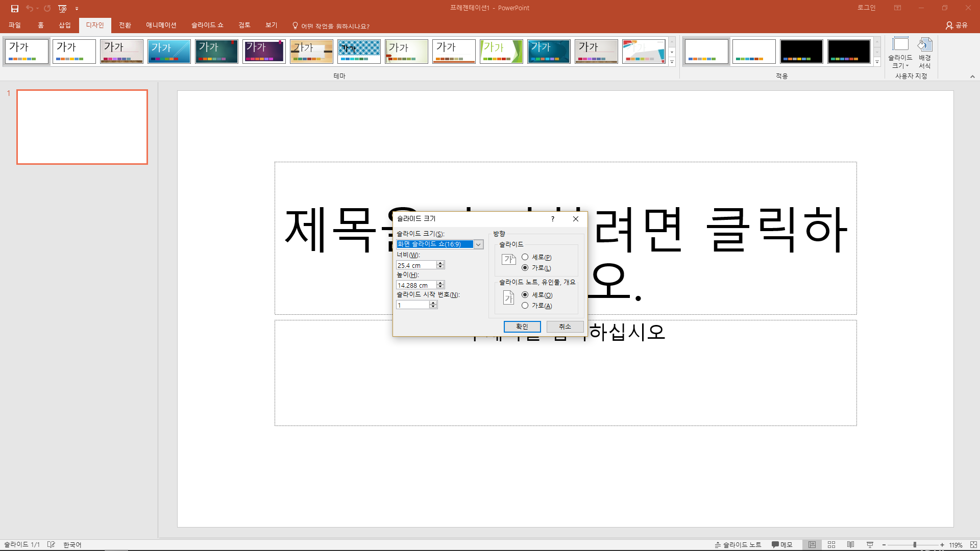The image size is (980, 551).
Task: Switch to Slide Sorter view icon
Action: pos(831,545)
